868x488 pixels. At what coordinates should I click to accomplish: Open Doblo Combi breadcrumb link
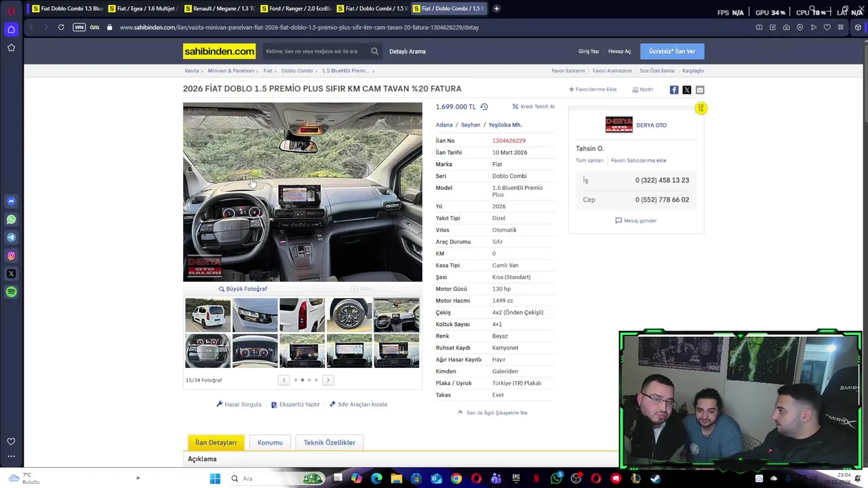coord(297,70)
